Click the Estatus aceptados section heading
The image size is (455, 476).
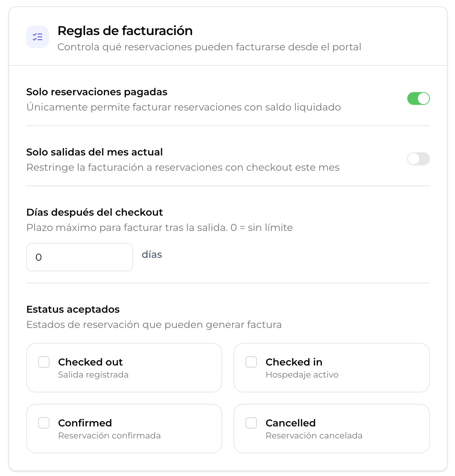(x=73, y=310)
